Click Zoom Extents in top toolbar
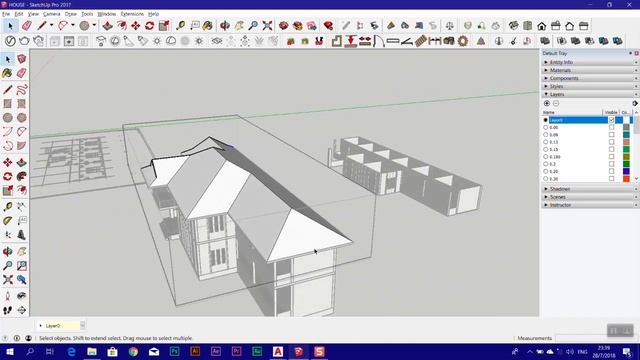The width and height of the screenshot is (640, 360). (x=267, y=26)
